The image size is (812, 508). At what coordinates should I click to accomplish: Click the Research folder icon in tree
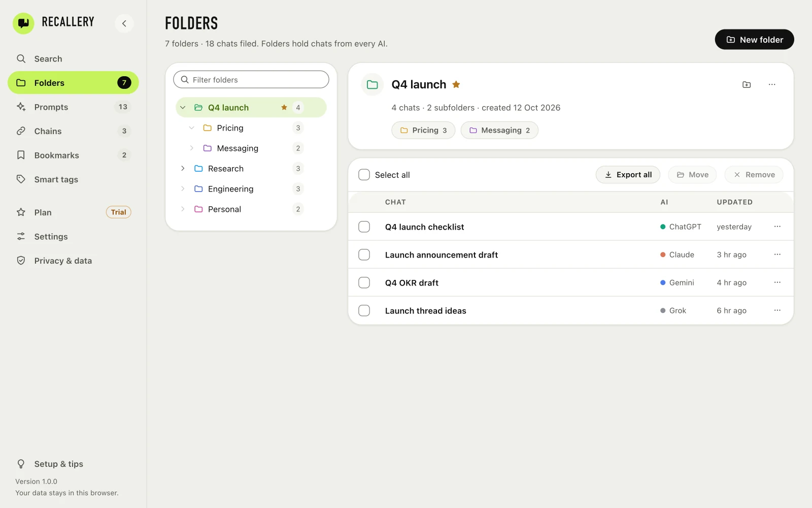(x=198, y=168)
